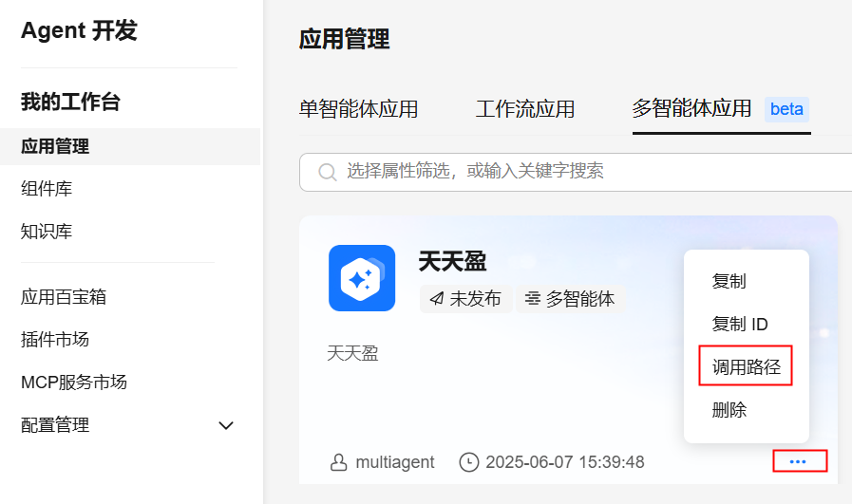
Task: Switch to 单智能体应用 tab
Action: tap(359, 109)
